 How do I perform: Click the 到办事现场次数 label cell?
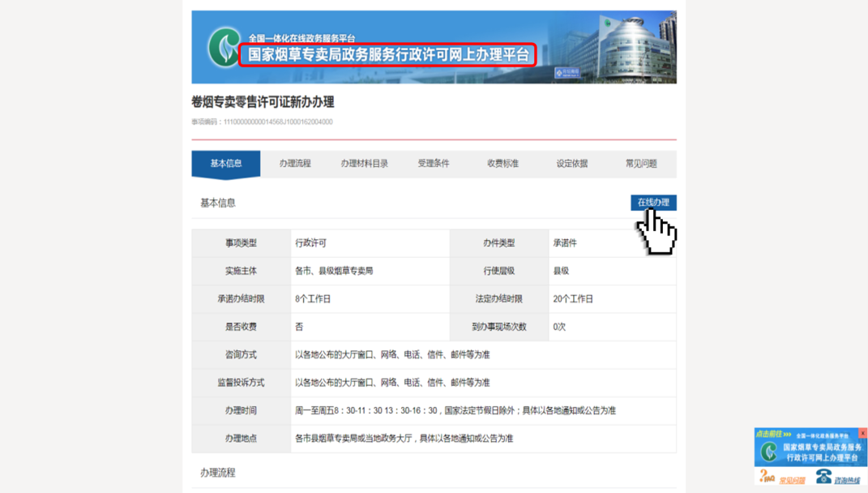499,327
